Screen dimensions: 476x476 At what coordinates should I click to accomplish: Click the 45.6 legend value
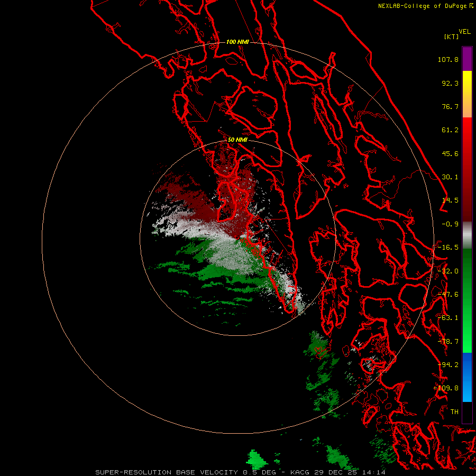tap(450, 153)
